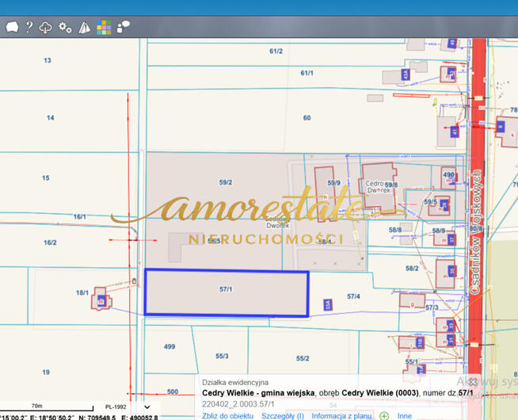Select the Informacja z planu link

pyautogui.click(x=341, y=415)
